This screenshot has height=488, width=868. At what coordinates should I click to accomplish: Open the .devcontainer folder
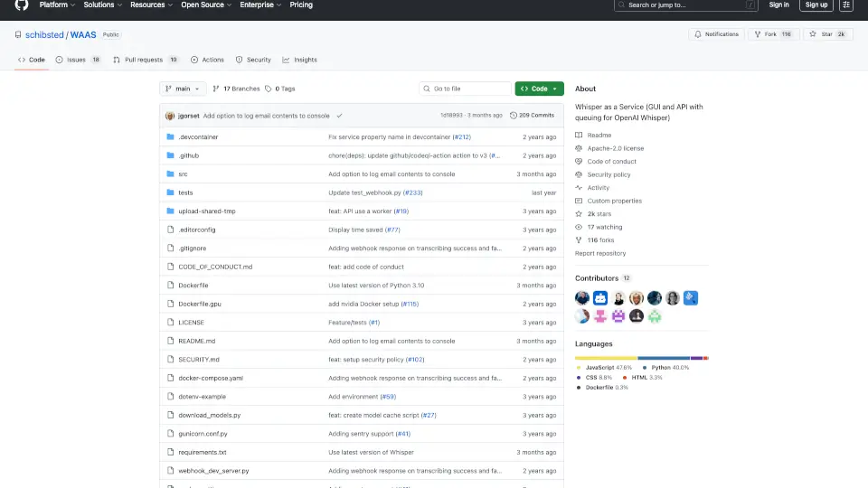[x=198, y=136]
